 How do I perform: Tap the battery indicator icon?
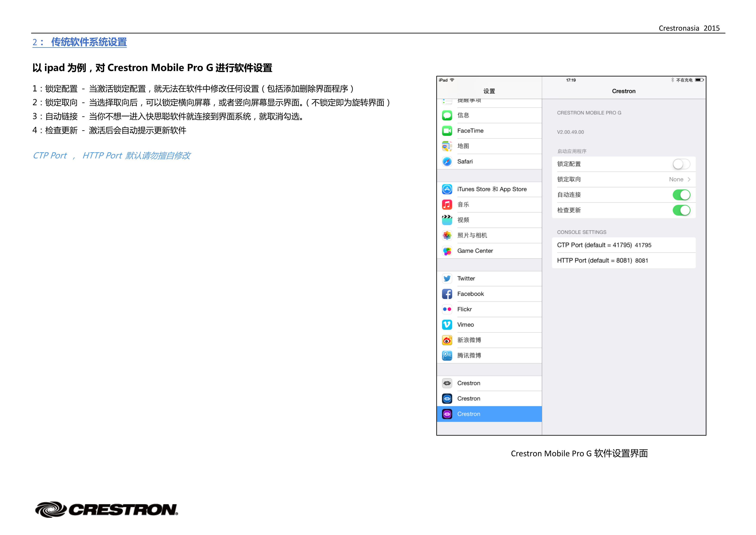coord(699,80)
